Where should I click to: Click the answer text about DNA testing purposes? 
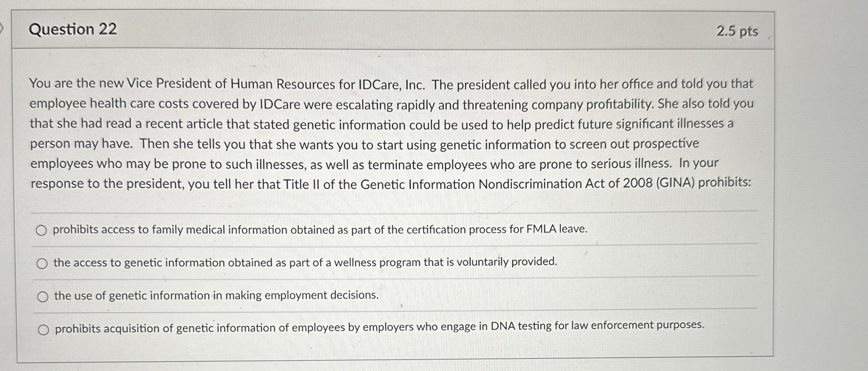point(380,327)
